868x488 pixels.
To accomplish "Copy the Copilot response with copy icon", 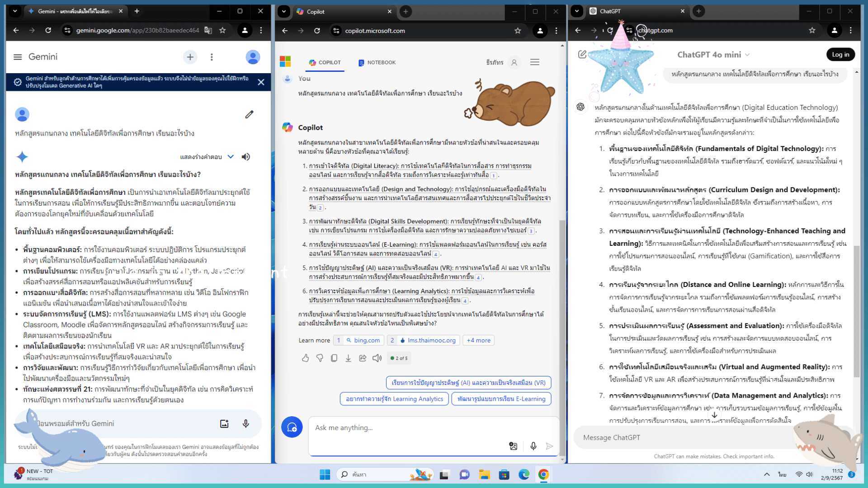I will point(334,358).
